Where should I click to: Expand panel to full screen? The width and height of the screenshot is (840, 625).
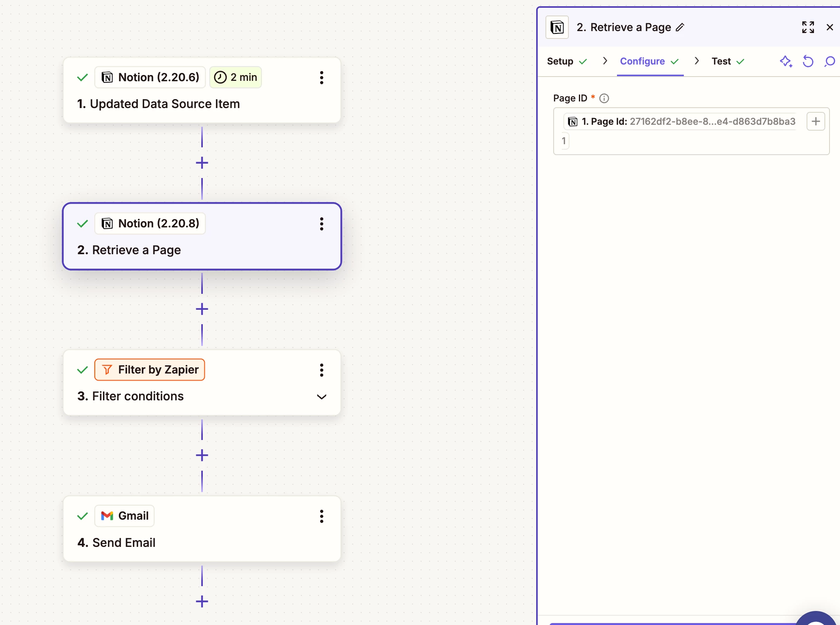pyautogui.click(x=808, y=27)
